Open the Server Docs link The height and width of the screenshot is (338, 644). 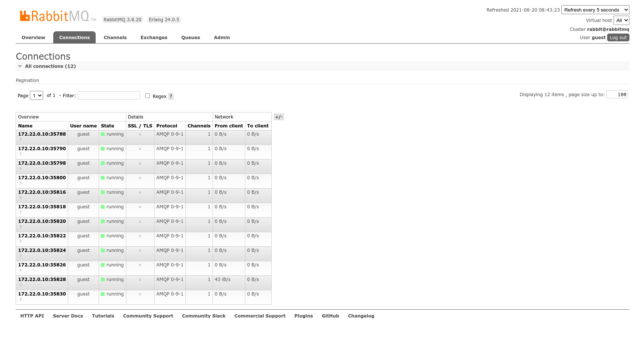[x=68, y=316]
